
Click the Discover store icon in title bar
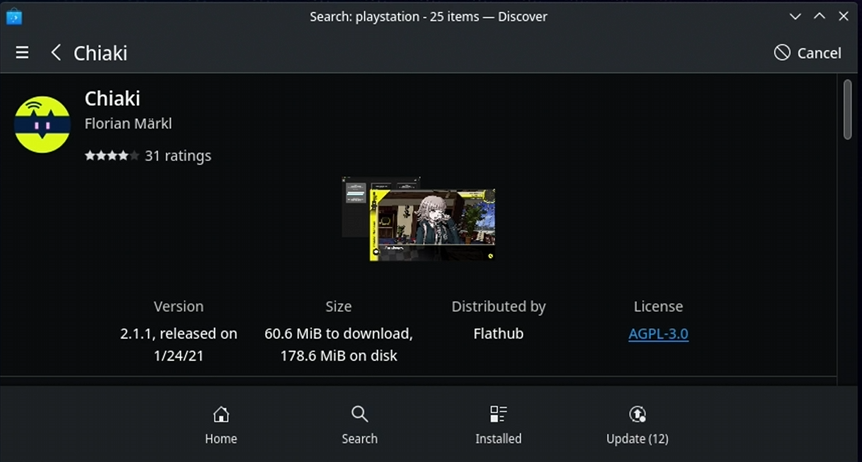tap(14, 16)
